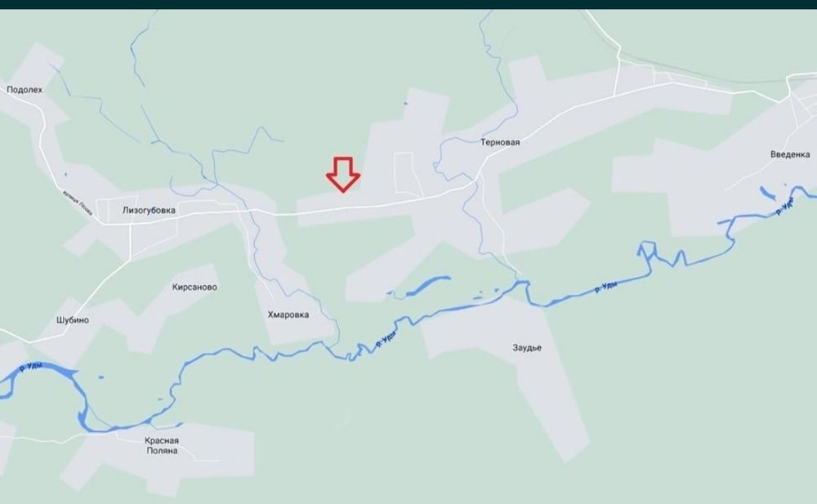Select the Хмаровка village label
Screen dimensions: 817x504
click(288, 314)
